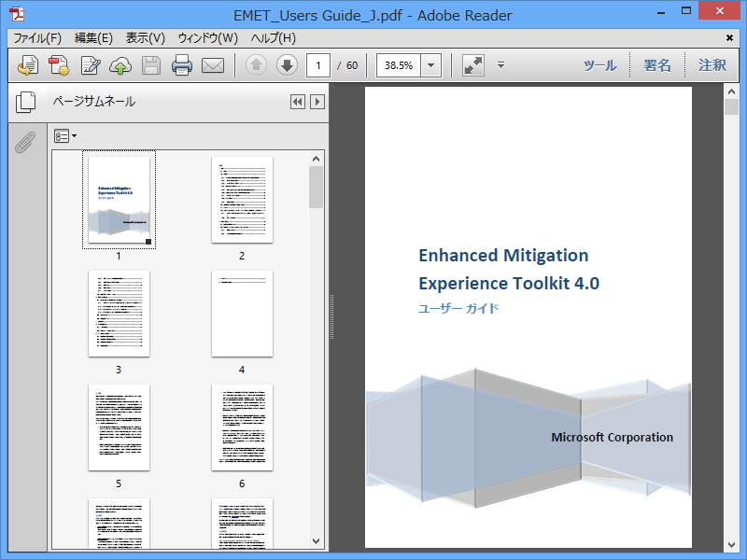Open the zoom level dropdown showing 38.5%
Image resolution: width=747 pixels, height=560 pixels.
[430, 65]
